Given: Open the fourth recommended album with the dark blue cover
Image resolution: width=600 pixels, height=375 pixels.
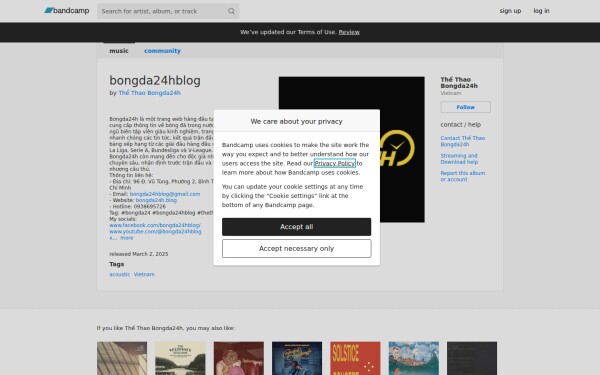Looking at the screenshot, I should [x=297, y=358].
